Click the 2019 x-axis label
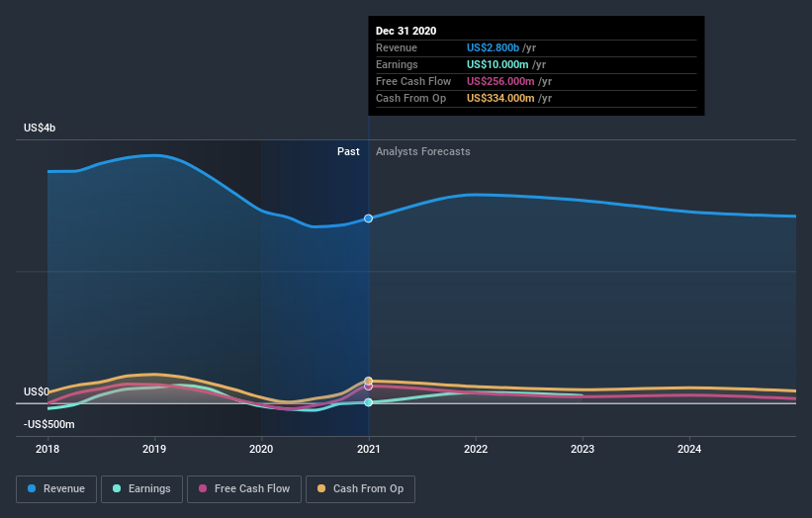The height and width of the screenshot is (518, 812). click(x=154, y=449)
